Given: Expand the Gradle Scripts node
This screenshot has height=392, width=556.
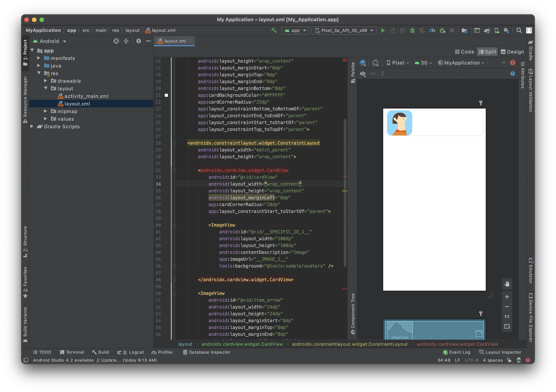Looking at the screenshot, I should [32, 126].
